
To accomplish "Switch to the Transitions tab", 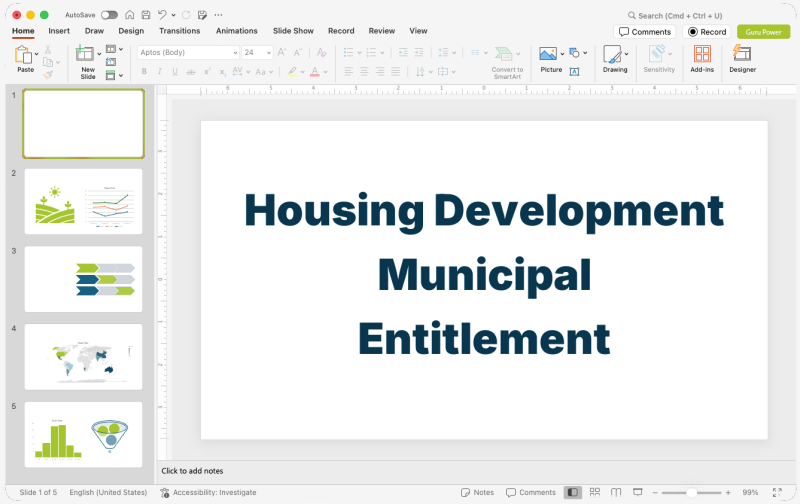I will (x=180, y=31).
